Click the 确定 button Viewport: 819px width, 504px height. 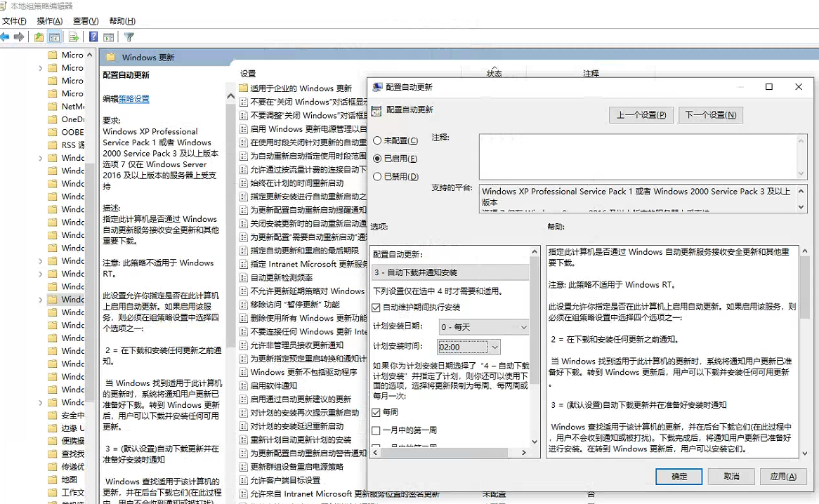679,477
